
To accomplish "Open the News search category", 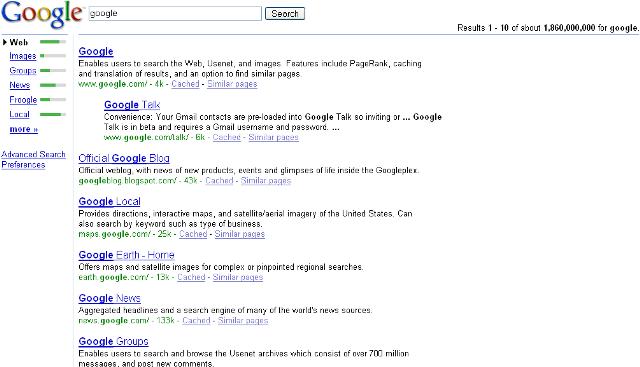I will point(20,85).
